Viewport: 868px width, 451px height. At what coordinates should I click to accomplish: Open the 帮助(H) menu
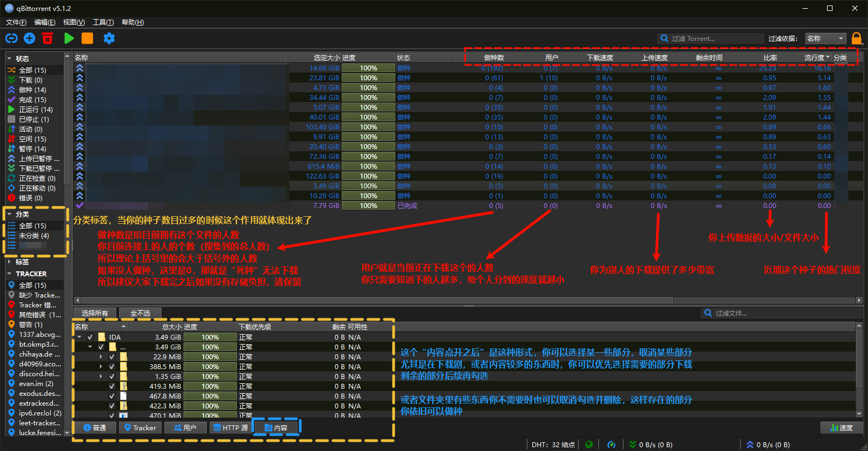click(133, 22)
